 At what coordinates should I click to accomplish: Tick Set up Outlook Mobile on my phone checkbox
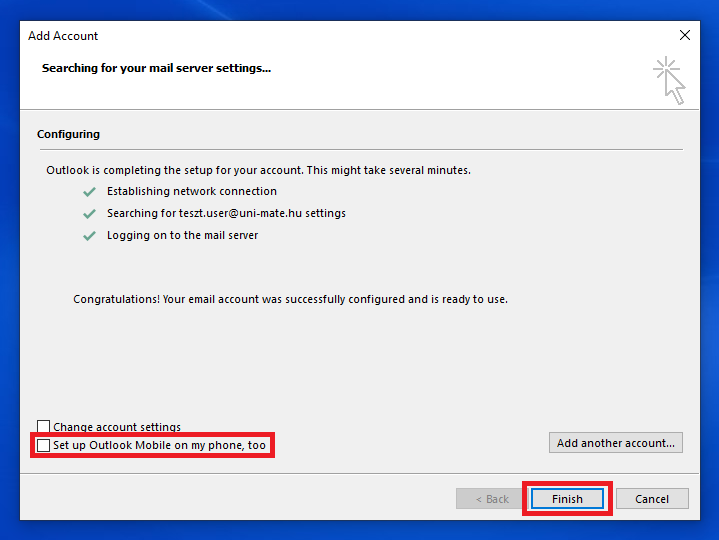(43, 445)
